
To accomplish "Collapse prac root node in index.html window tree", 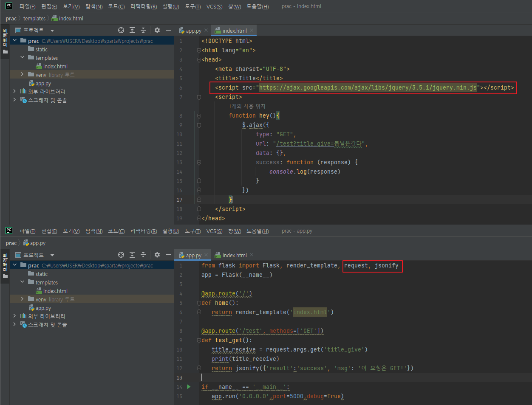I will pyautogui.click(x=14, y=40).
